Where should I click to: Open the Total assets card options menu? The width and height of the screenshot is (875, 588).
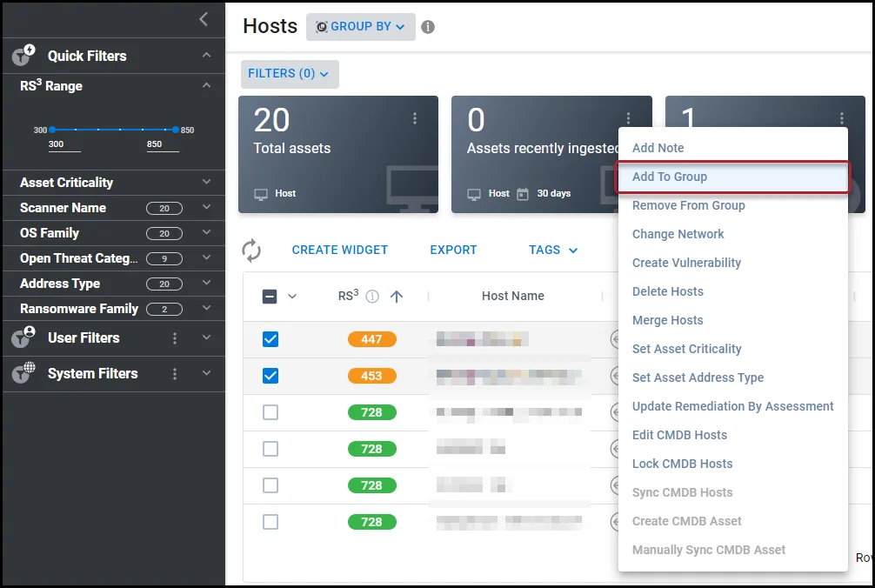415,118
